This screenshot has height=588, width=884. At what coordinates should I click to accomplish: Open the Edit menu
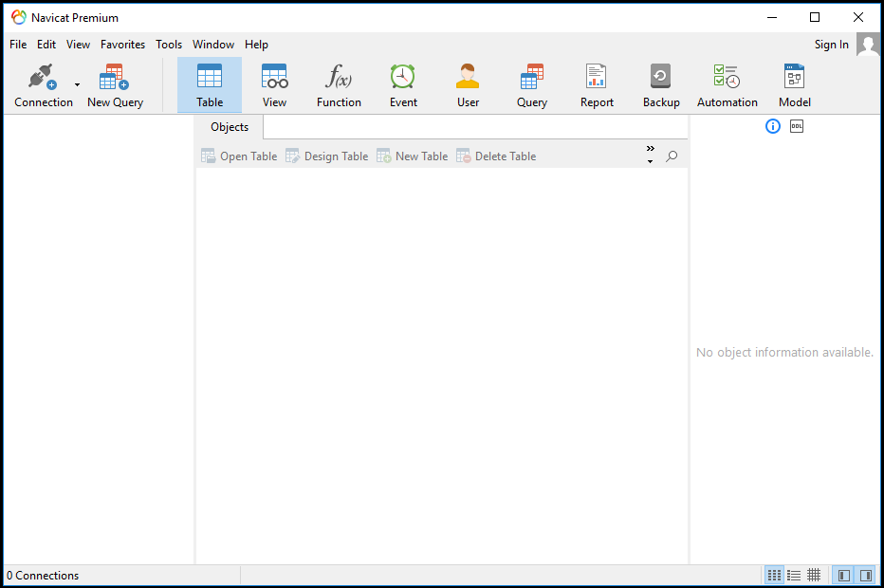(x=46, y=45)
